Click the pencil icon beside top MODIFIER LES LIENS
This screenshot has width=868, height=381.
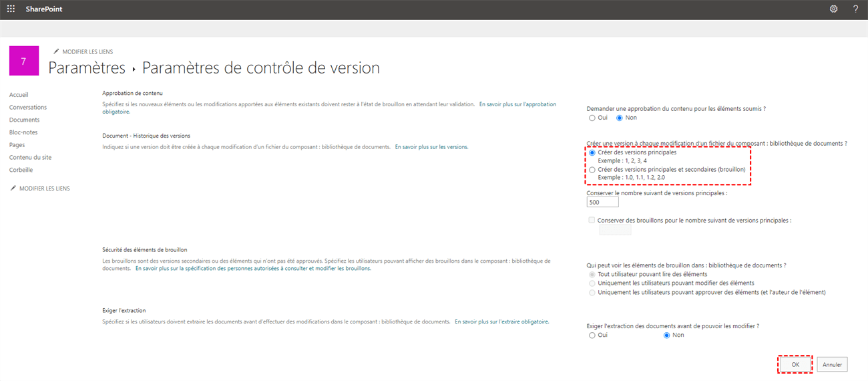pos(56,51)
